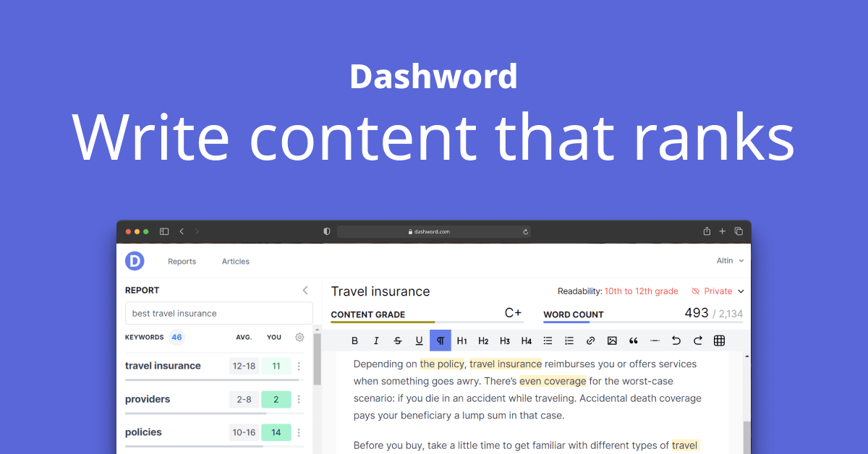Toggle the paragraph mark display

click(x=441, y=340)
